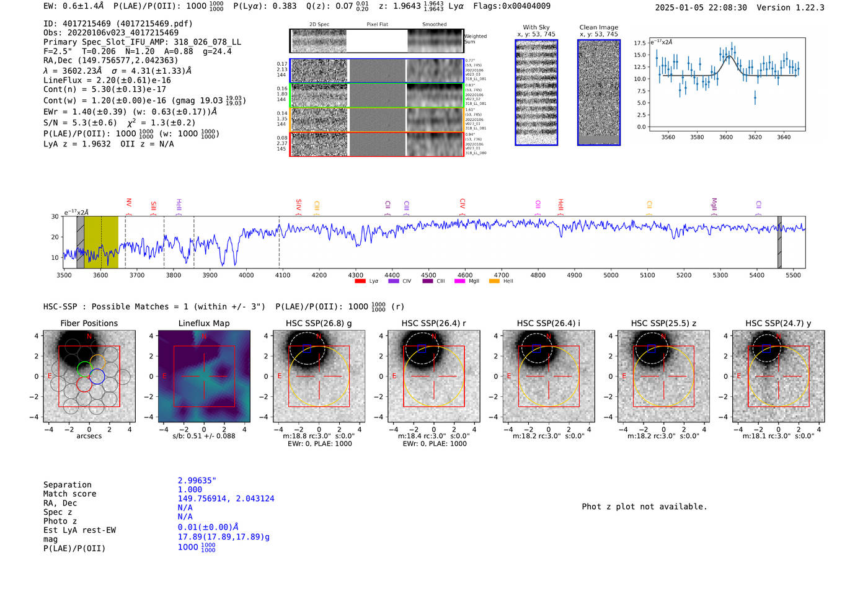Click the hatched gray band near 5460
This screenshot has width=868, height=591.
[780, 242]
